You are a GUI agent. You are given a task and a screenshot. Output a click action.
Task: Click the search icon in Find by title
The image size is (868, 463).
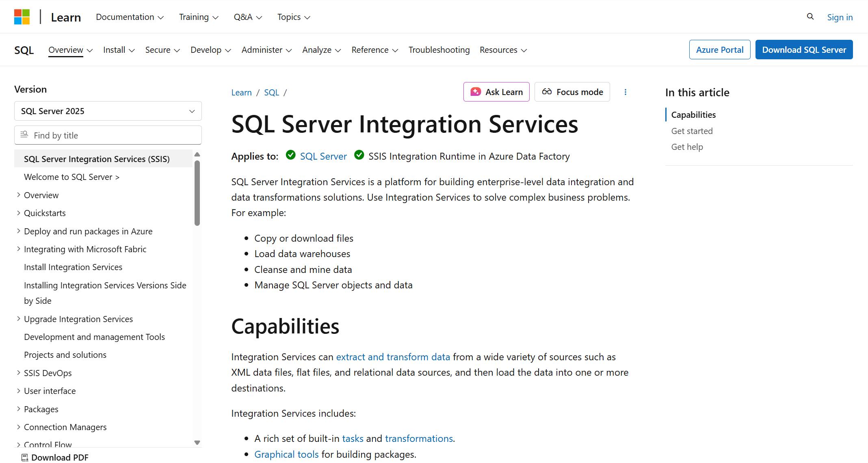point(24,135)
